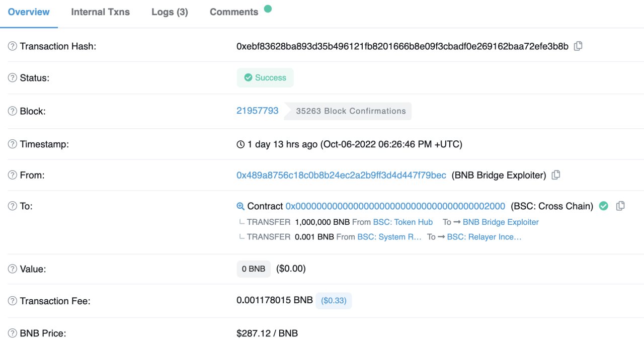Open the BSC: System R… link
This screenshot has height=348, width=644.
point(389,237)
